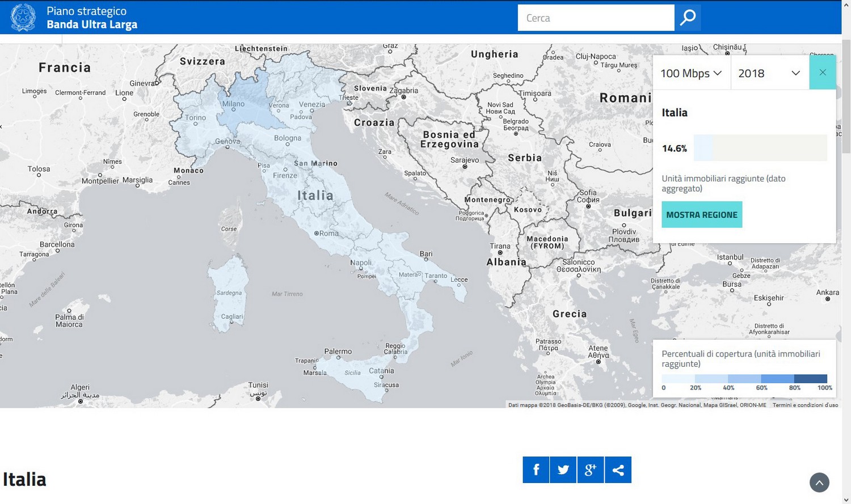Open the 100 Mbps speed dropdown

(x=691, y=73)
